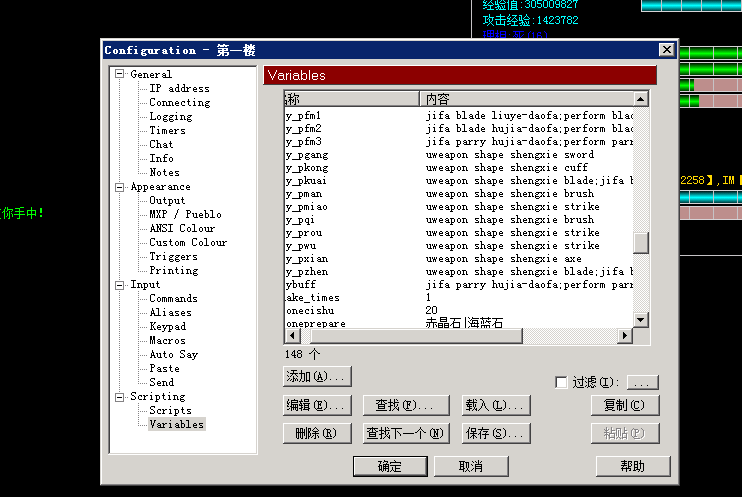Click the 载入(L)... load button
Viewport: 742px width, 497px height.
(496, 405)
